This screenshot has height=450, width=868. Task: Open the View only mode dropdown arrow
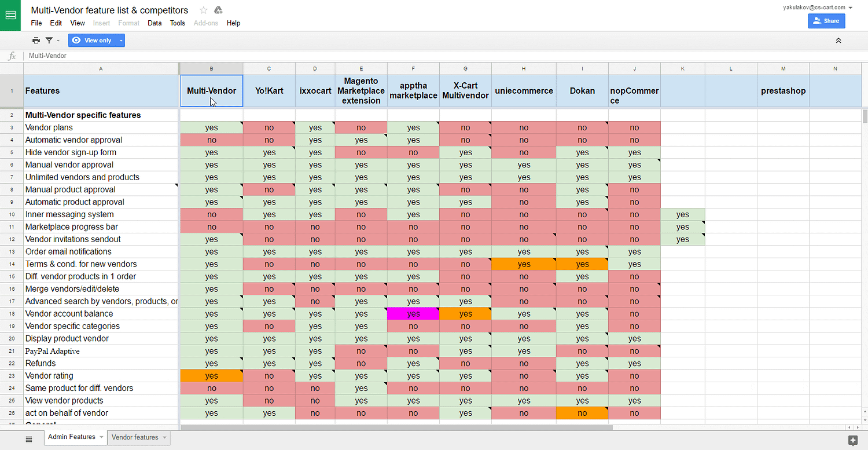point(121,41)
